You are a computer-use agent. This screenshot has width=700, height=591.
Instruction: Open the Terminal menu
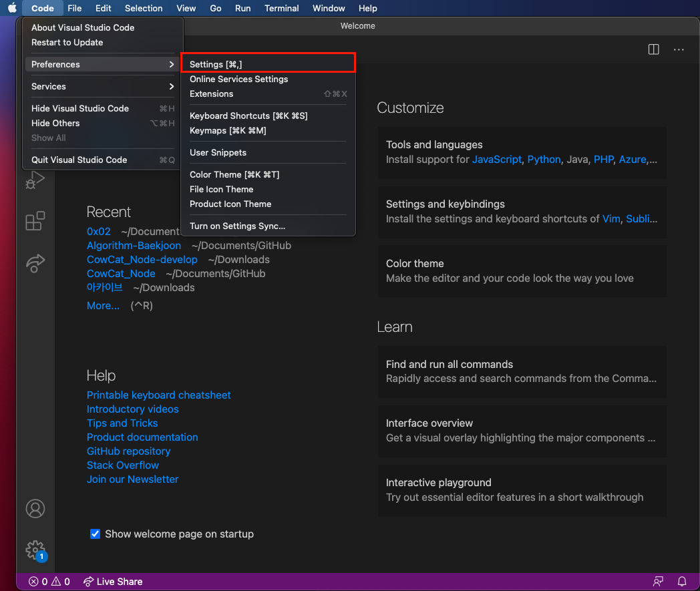click(x=281, y=8)
